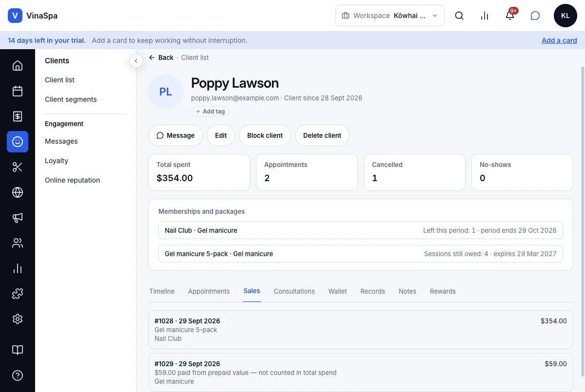585x392 pixels.
Task: Open the scissors Services icon
Action: pos(18,167)
